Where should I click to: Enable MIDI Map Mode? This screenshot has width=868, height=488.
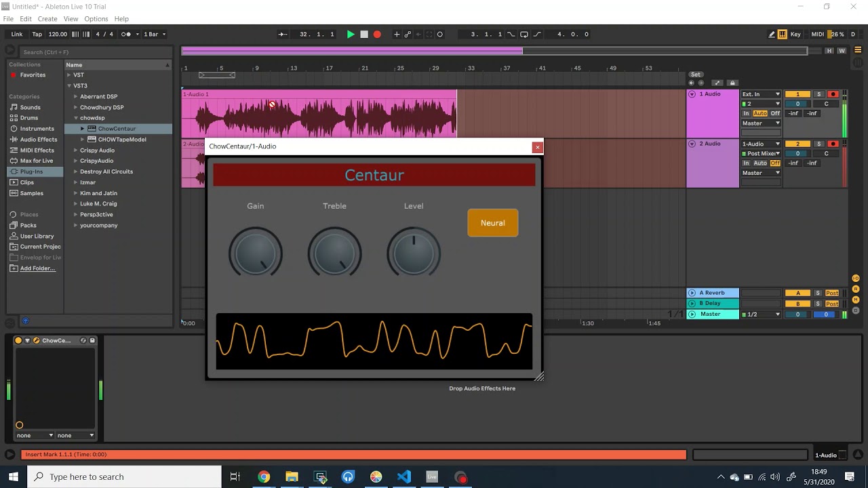click(817, 34)
